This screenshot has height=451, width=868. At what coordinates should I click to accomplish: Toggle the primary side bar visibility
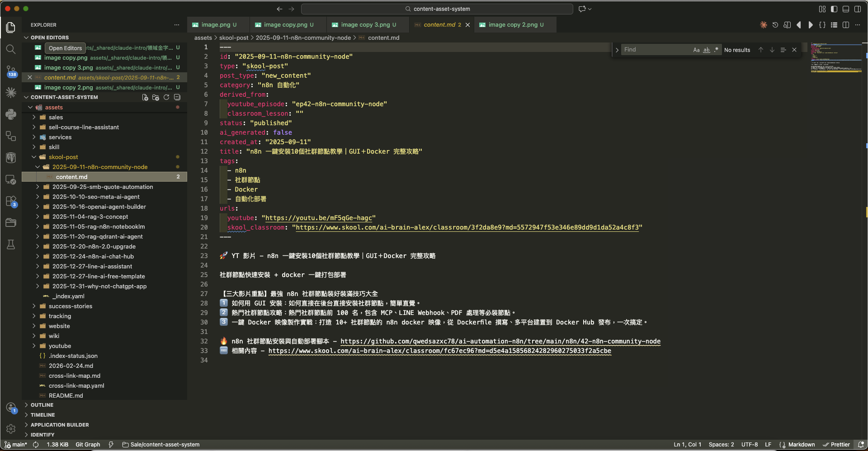tap(834, 9)
